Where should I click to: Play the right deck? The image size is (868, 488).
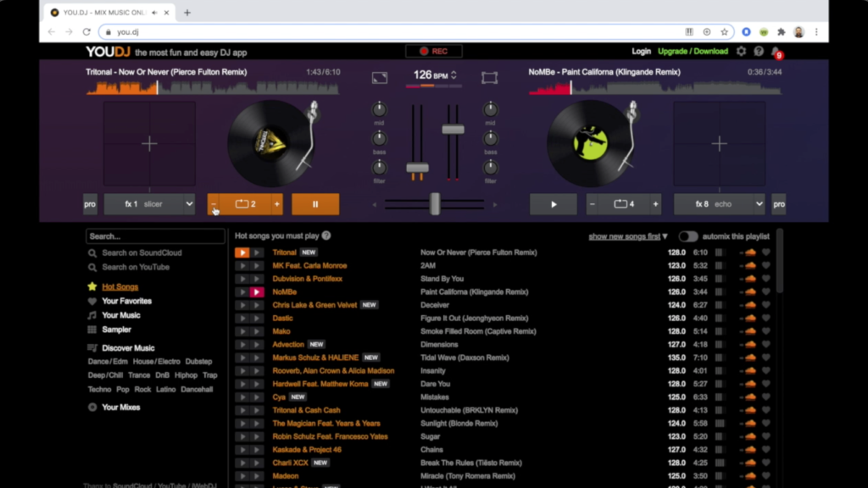553,204
